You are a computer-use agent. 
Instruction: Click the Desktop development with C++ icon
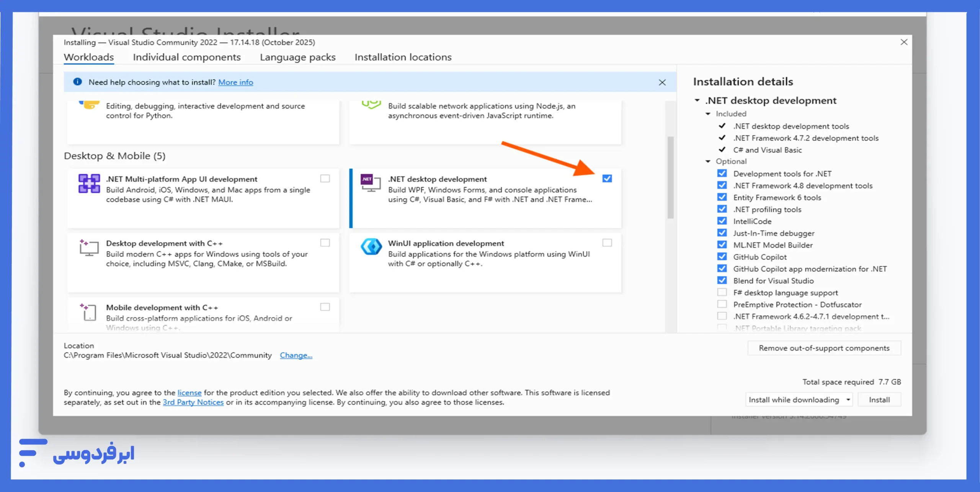click(x=89, y=248)
